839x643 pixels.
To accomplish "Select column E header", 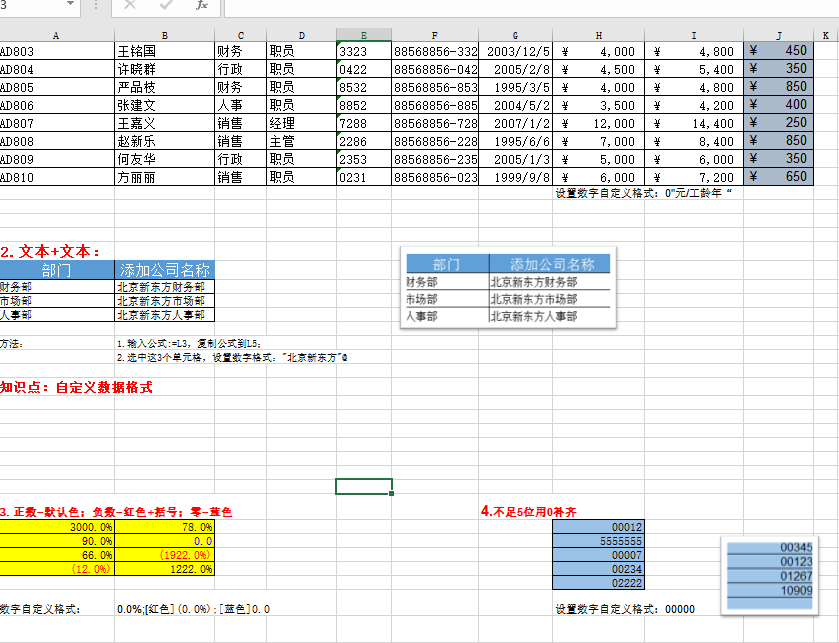I will (364, 35).
